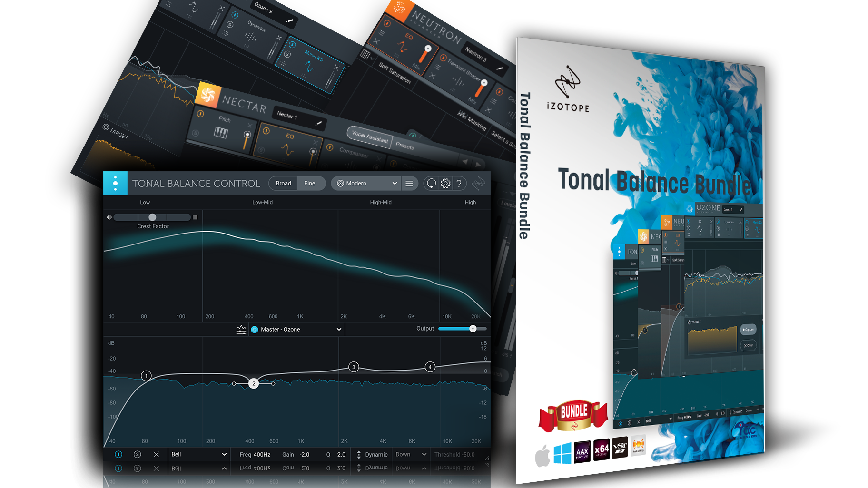Click the pencil icon in the Ozone 9 preset field
The height and width of the screenshot is (488, 868).
pyautogui.click(x=289, y=21)
